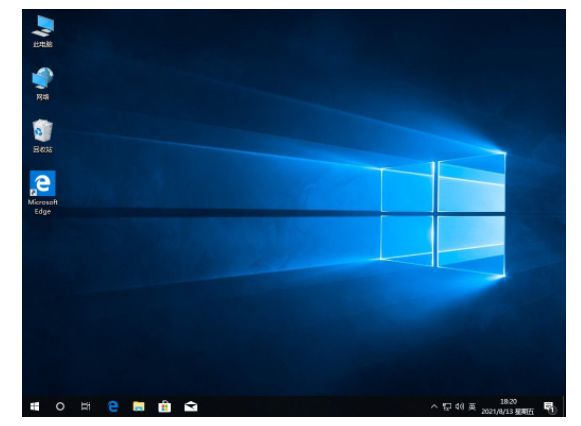581x426 pixels.
Task: Click the Windows logo on the wallpaper
Action: click(x=443, y=214)
